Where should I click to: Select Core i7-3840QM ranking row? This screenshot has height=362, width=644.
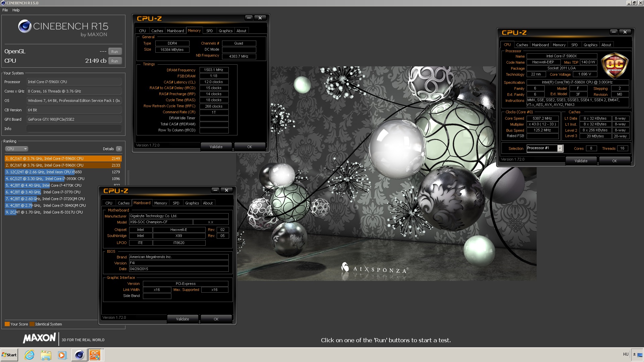coord(51,205)
